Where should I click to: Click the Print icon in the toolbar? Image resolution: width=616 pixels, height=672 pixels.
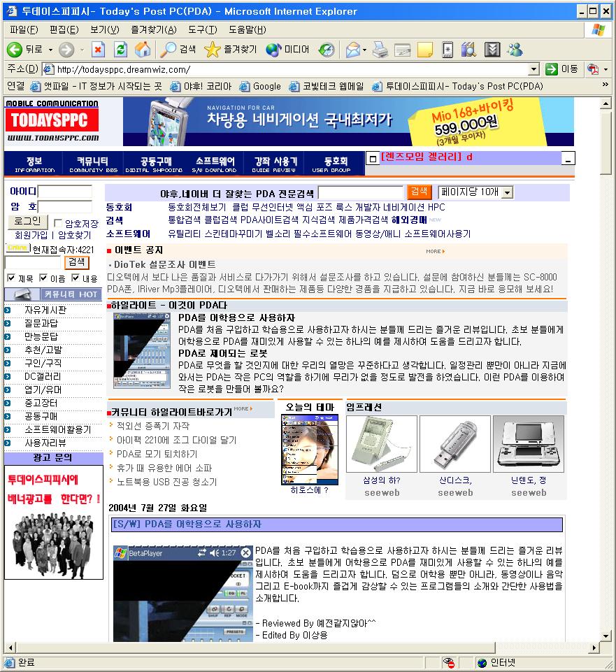pyautogui.click(x=380, y=49)
